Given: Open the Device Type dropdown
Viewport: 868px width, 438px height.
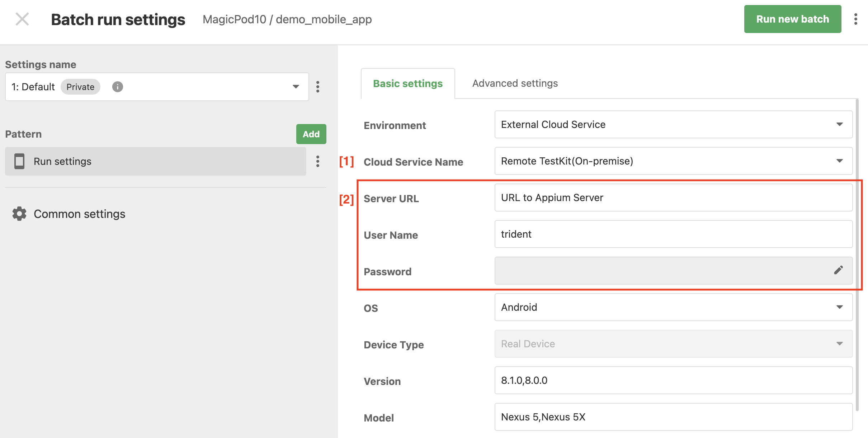Looking at the screenshot, I should click(674, 344).
